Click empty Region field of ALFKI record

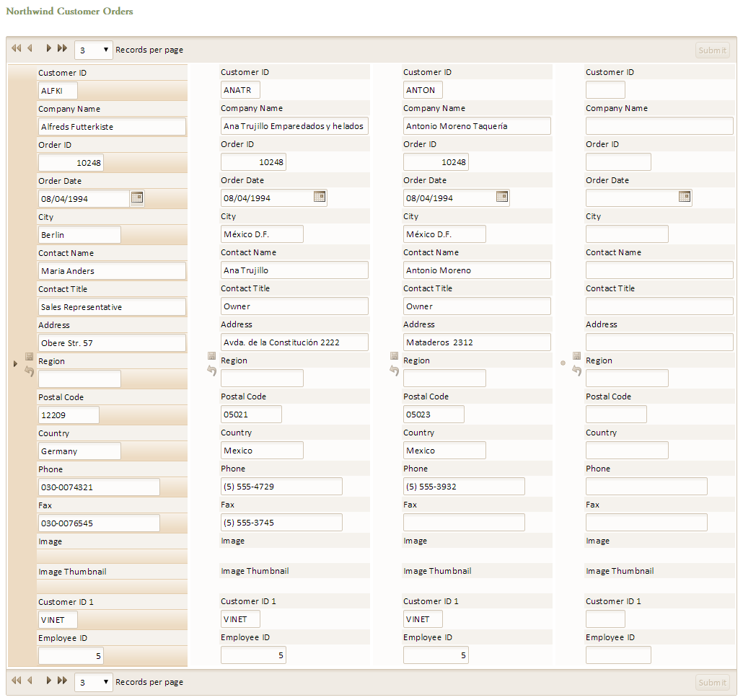pyautogui.click(x=79, y=379)
